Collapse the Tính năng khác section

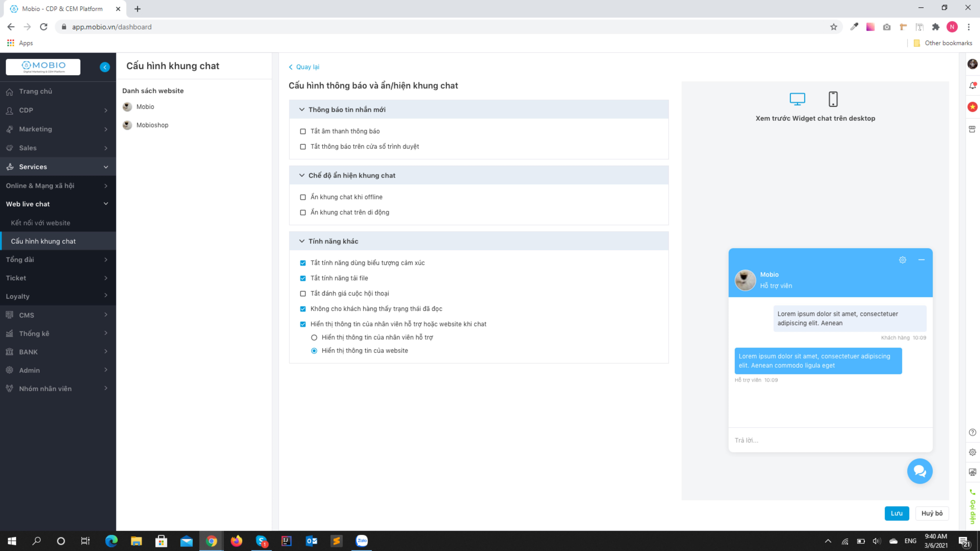pos(302,241)
